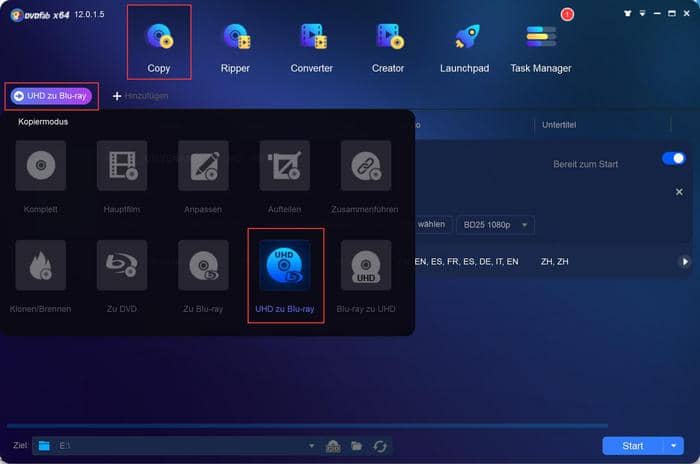
Task: Click the Bereit zum Start status text
Action: 586,164
